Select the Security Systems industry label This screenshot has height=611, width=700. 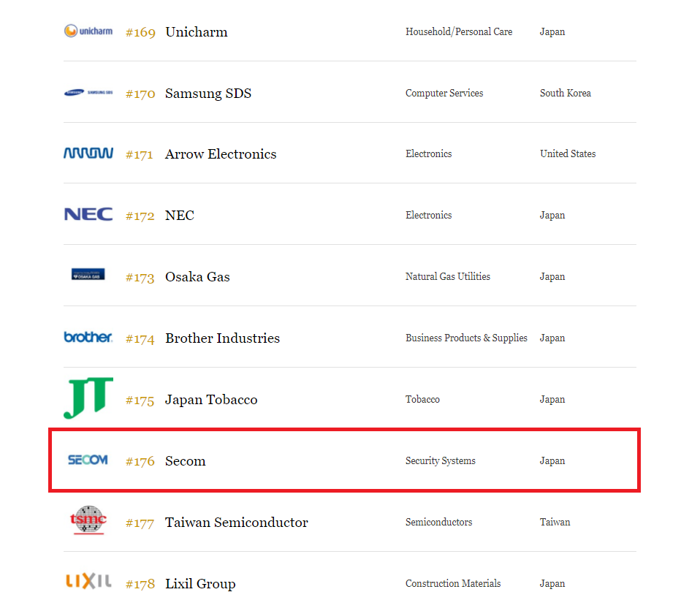tap(440, 460)
